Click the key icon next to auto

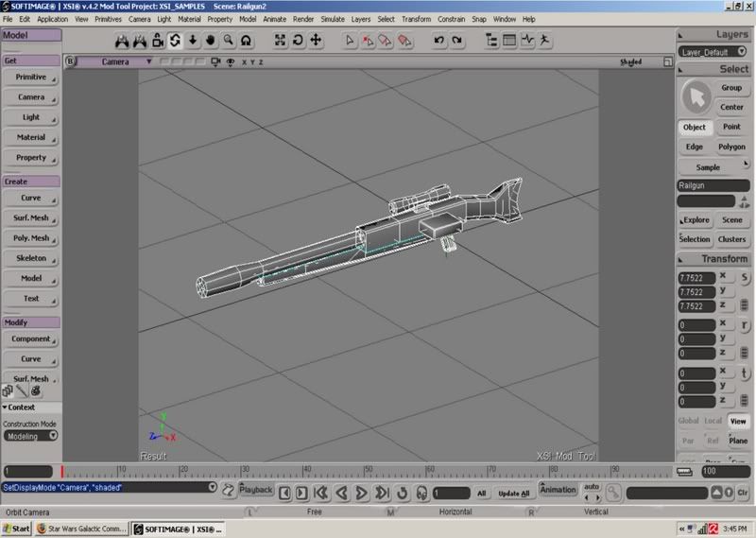click(613, 493)
